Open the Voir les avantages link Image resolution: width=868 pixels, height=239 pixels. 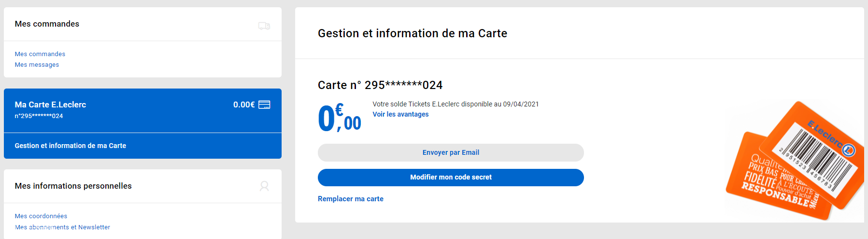[400, 114]
